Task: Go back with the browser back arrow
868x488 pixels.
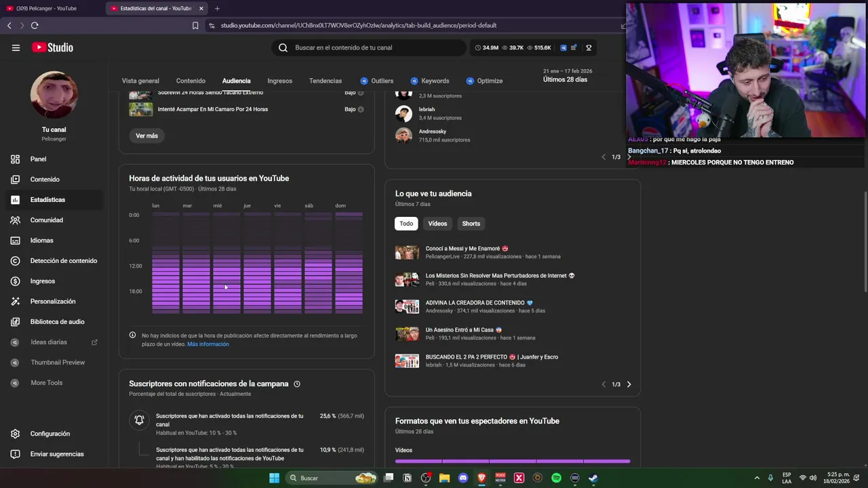Action: (9, 25)
